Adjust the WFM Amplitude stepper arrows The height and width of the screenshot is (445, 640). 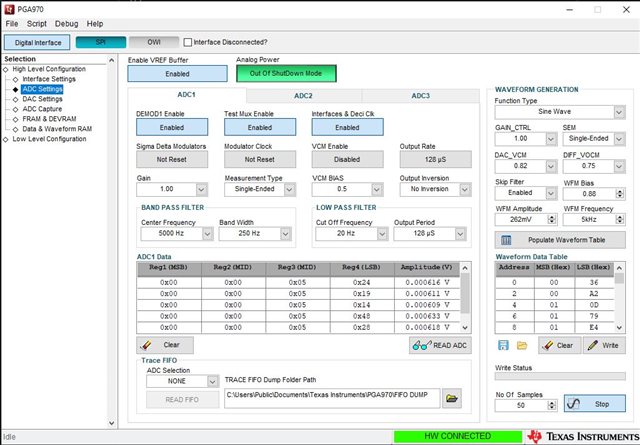[552, 220]
